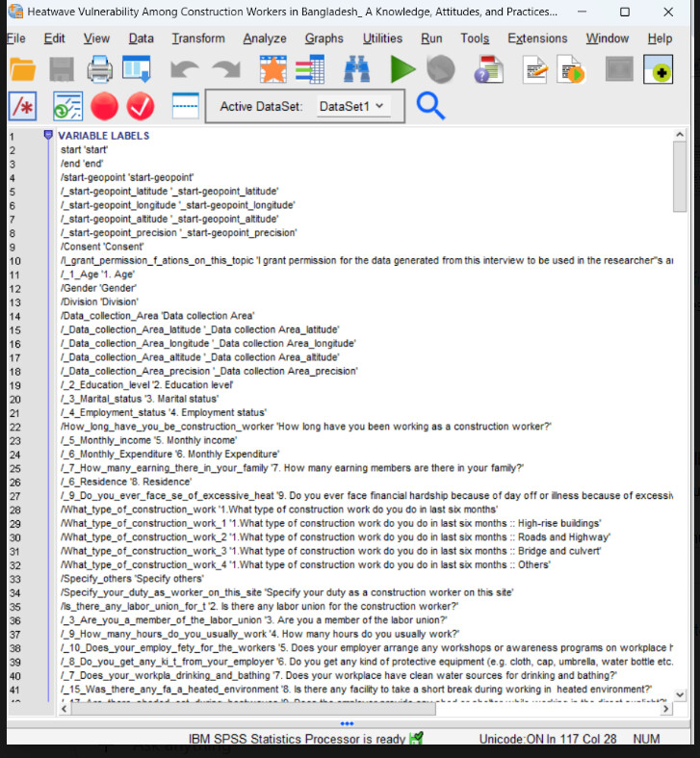Click the split pane expander dots

[x=348, y=723]
